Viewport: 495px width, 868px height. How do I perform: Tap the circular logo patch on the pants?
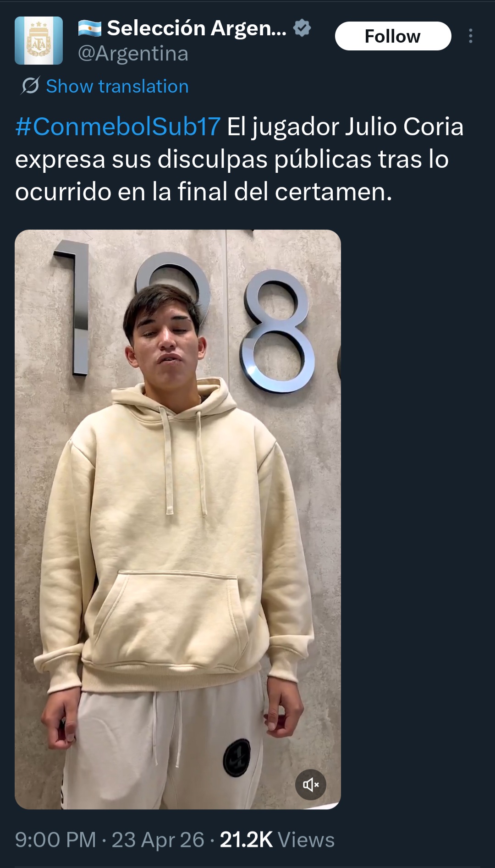point(237,758)
